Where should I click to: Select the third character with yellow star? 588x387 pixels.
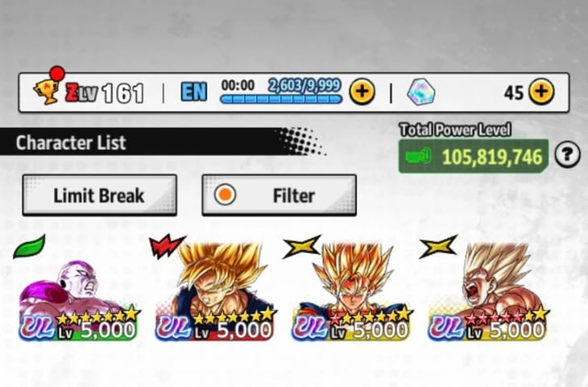352,292
